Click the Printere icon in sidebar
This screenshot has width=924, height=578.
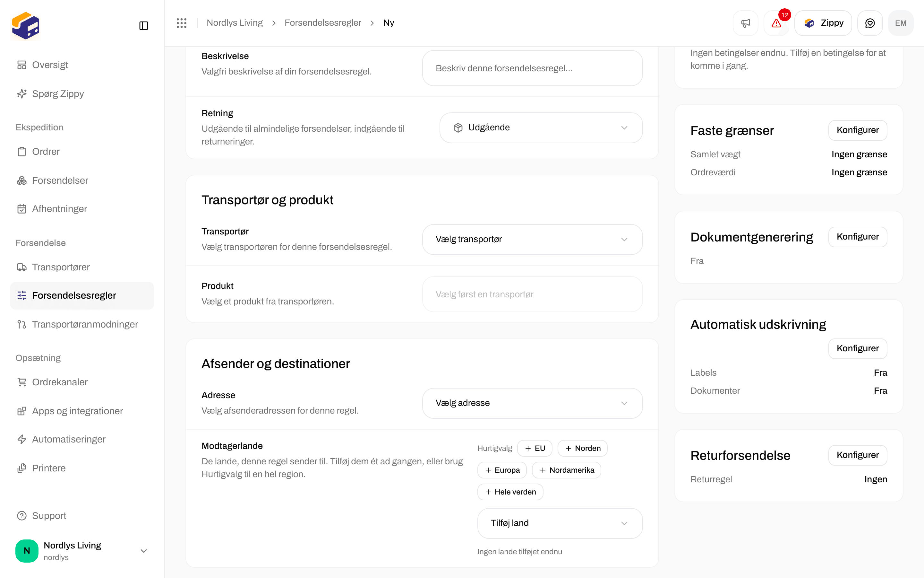pyautogui.click(x=22, y=468)
